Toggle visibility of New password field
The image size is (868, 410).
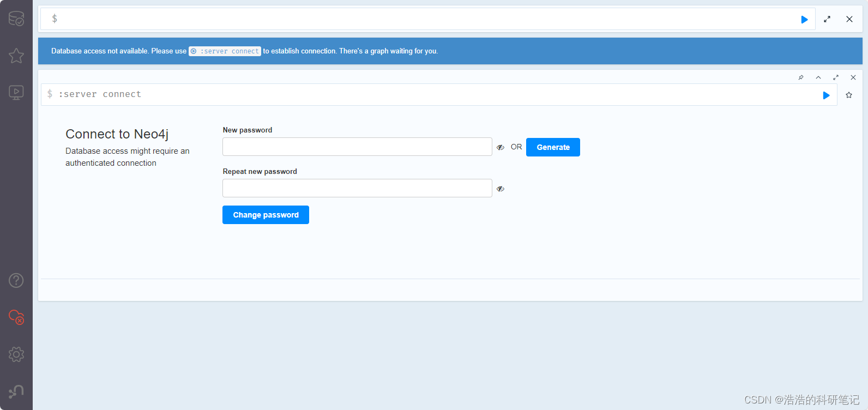(501, 147)
